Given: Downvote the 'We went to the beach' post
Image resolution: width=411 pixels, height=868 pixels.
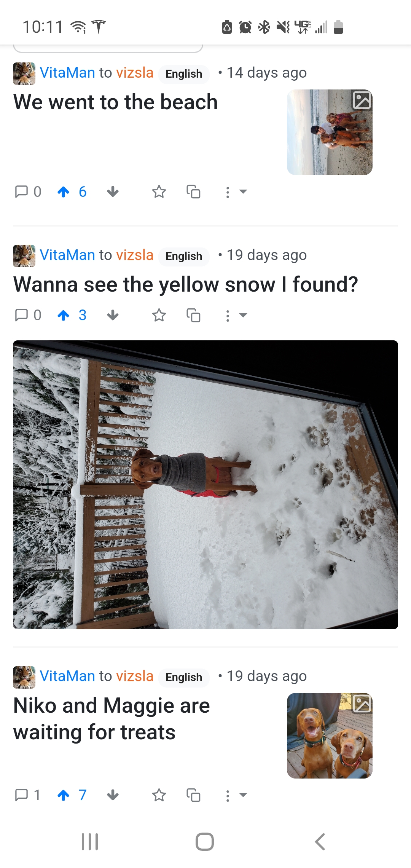Looking at the screenshot, I should [113, 191].
